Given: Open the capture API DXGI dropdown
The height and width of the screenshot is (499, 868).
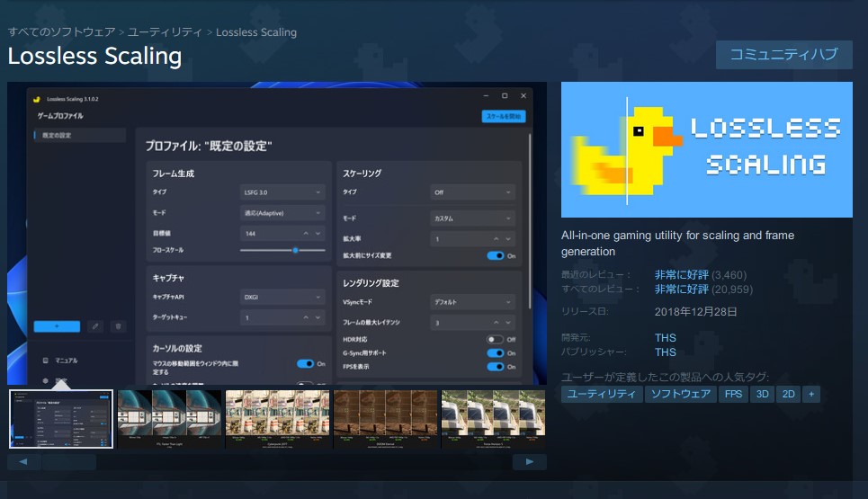Looking at the screenshot, I should click(x=282, y=297).
